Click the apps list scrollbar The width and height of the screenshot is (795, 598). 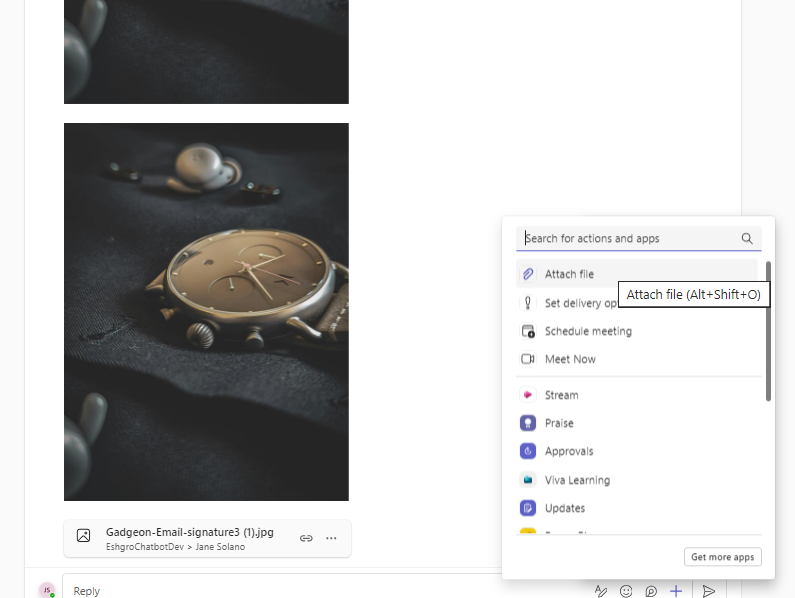point(768,331)
